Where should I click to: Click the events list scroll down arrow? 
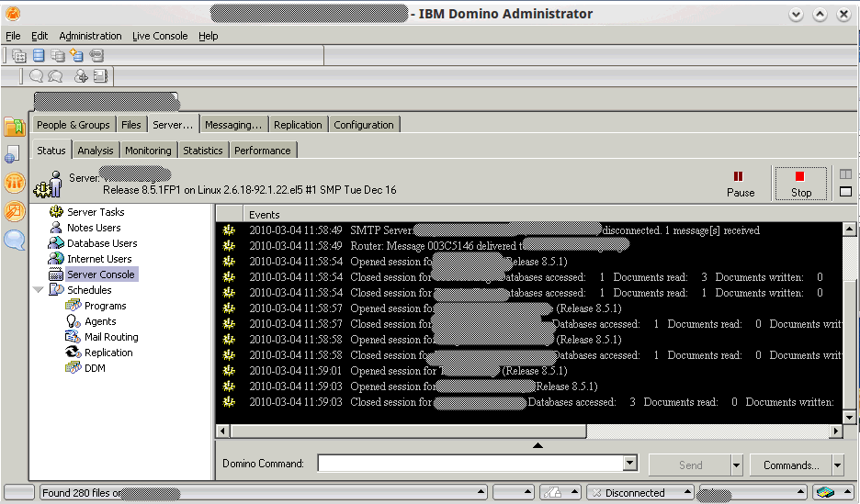[x=849, y=418]
